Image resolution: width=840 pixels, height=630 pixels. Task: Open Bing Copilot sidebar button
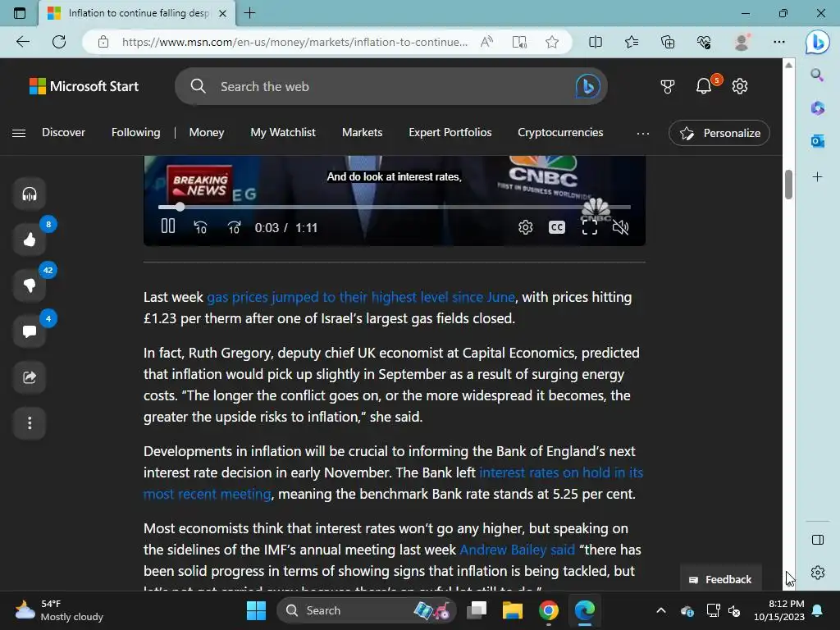point(818,42)
